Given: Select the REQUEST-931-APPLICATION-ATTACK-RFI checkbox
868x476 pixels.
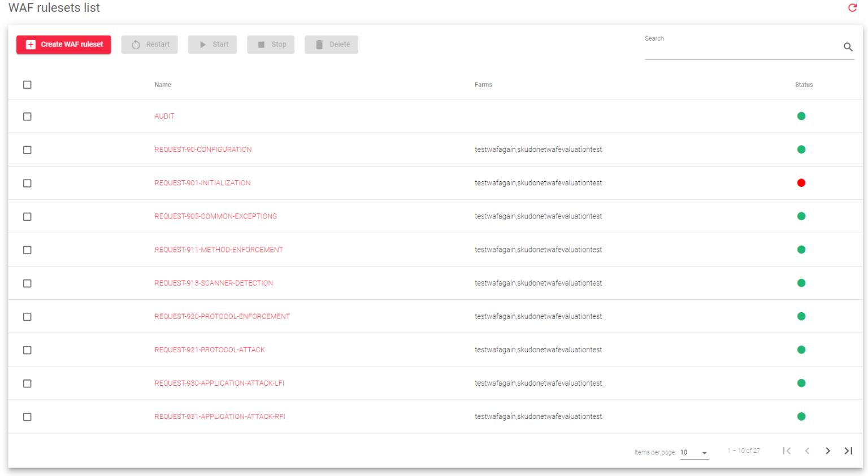Looking at the screenshot, I should pyautogui.click(x=27, y=417).
